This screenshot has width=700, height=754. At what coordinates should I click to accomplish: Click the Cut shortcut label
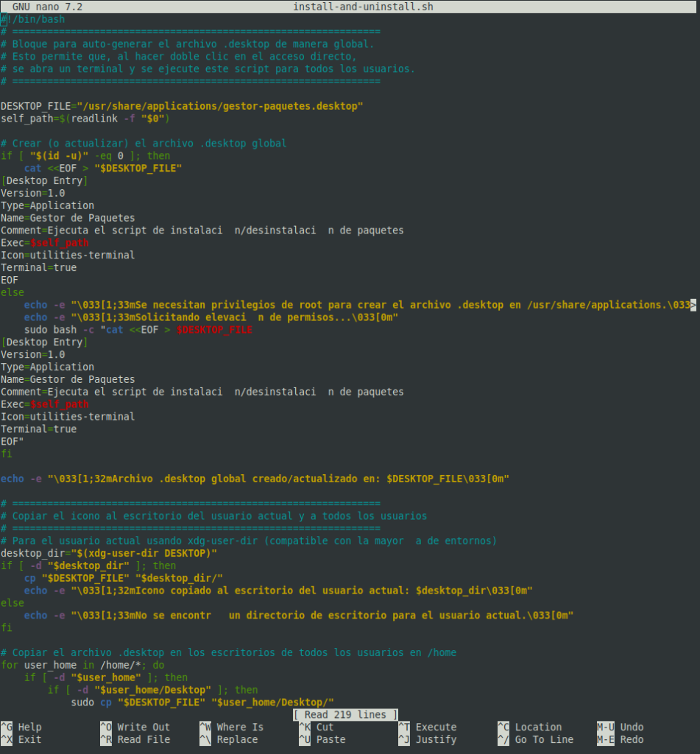(x=317, y=727)
